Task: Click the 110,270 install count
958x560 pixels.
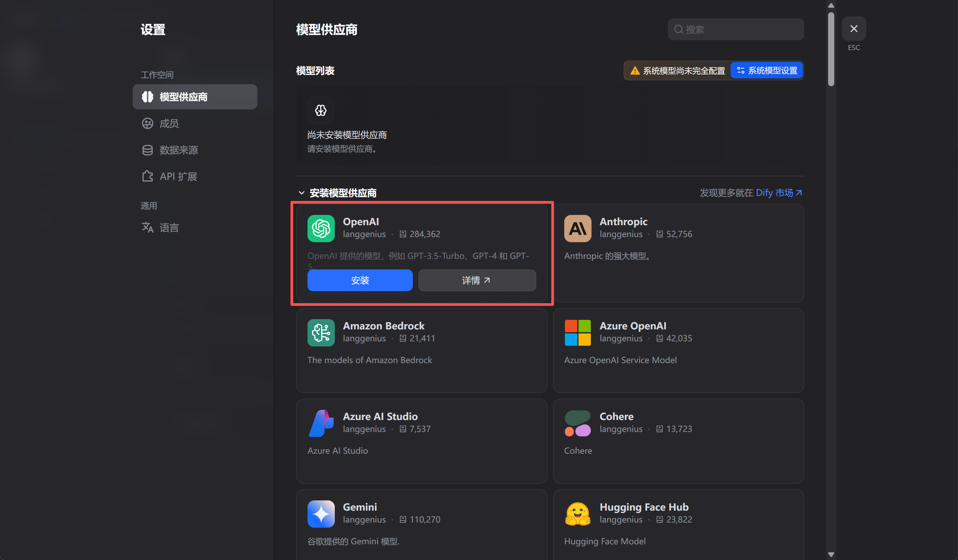Action: tap(425, 519)
